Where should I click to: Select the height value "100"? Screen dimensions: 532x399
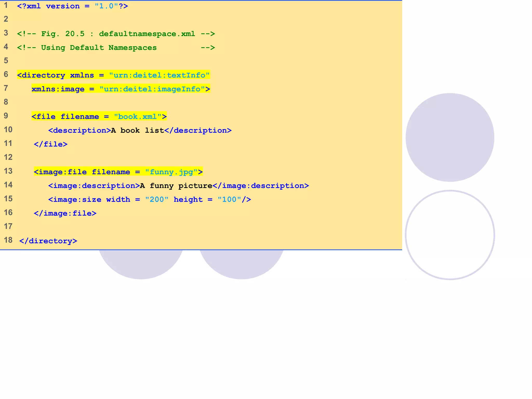click(229, 199)
